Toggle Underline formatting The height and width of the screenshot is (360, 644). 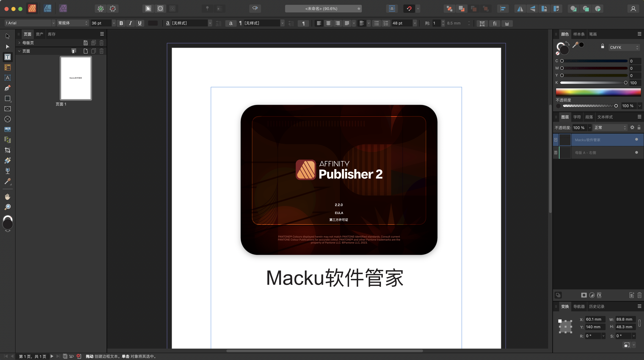click(140, 23)
